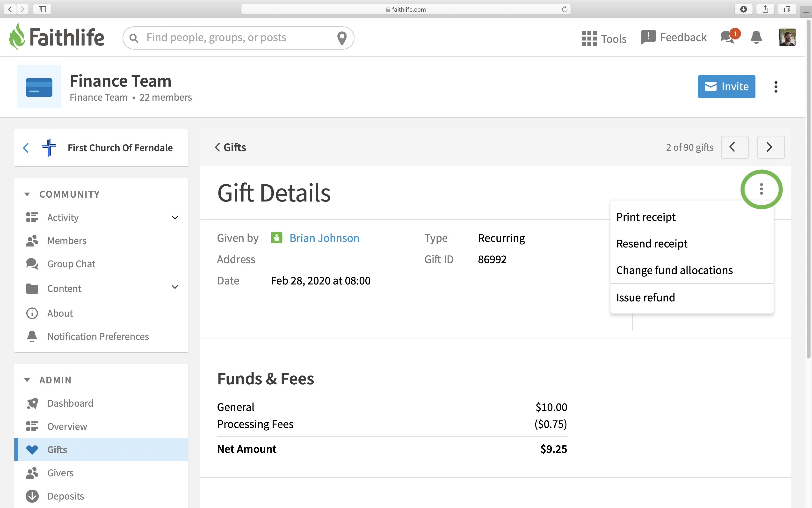Open About in the sidebar

click(60, 313)
